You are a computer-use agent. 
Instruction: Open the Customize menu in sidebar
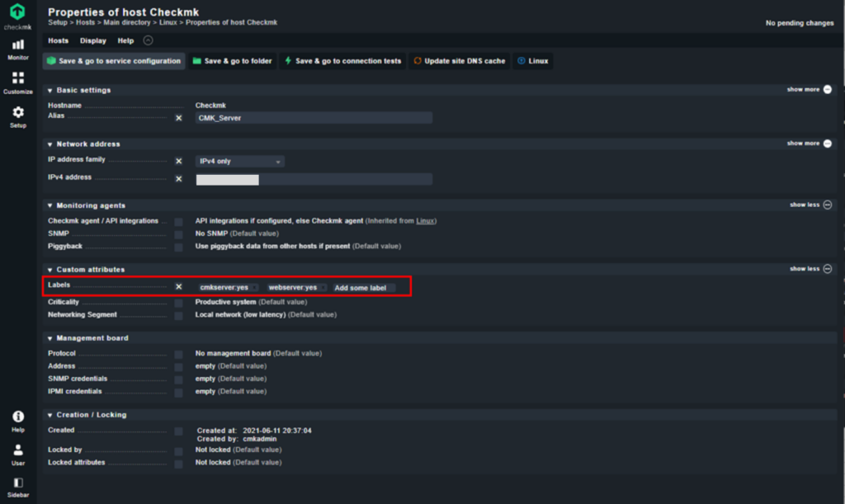18,83
